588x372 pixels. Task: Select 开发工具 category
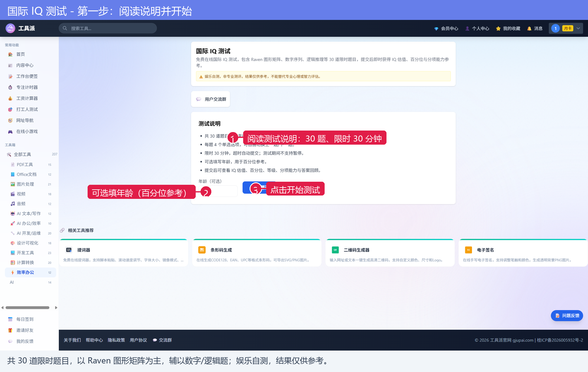(x=31, y=253)
